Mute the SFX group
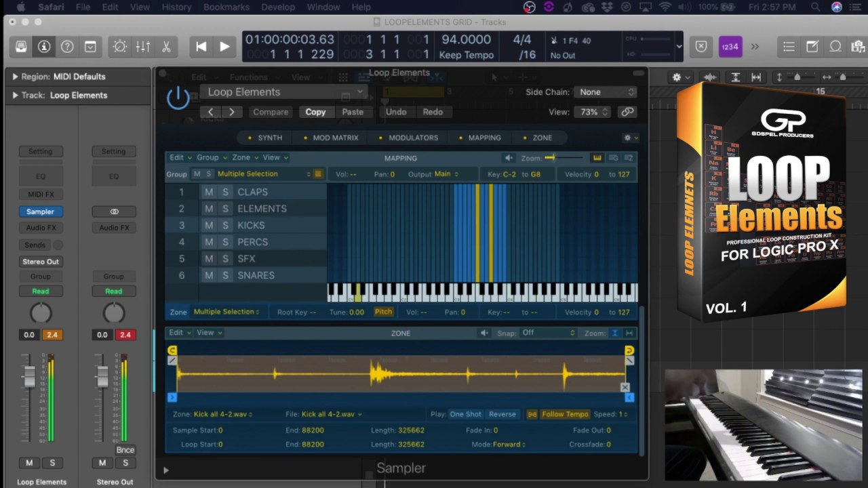This screenshot has height=488, width=868. tap(209, 258)
